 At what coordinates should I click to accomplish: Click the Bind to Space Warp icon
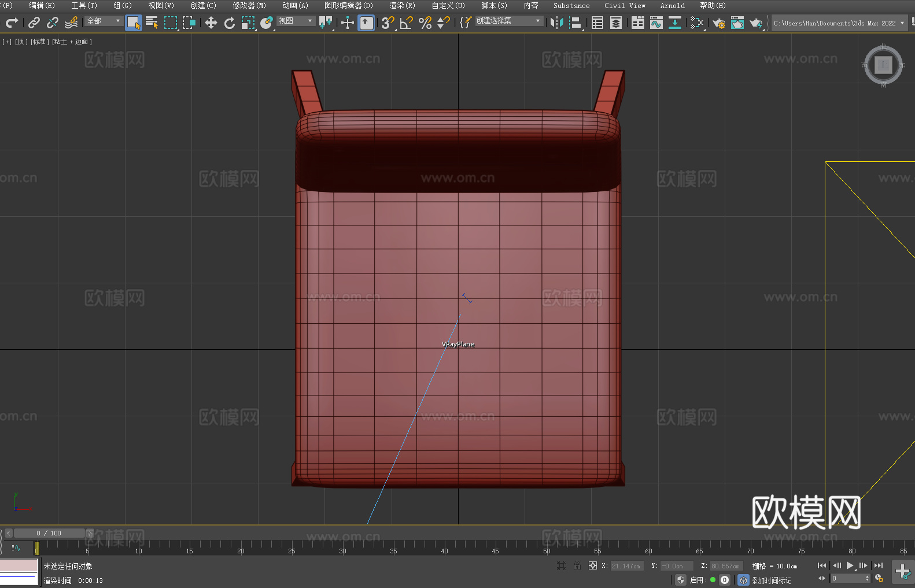point(71,23)
